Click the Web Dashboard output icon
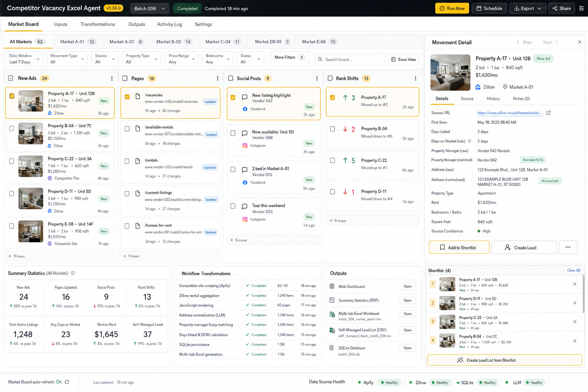Viewport: 588px width, 392px height. tap(332, 286)
